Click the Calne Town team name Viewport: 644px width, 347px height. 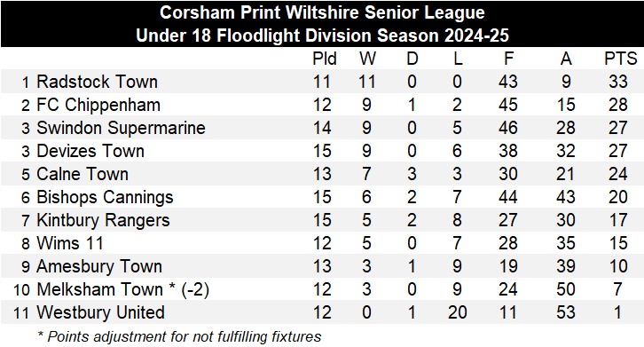click(82, 174)
